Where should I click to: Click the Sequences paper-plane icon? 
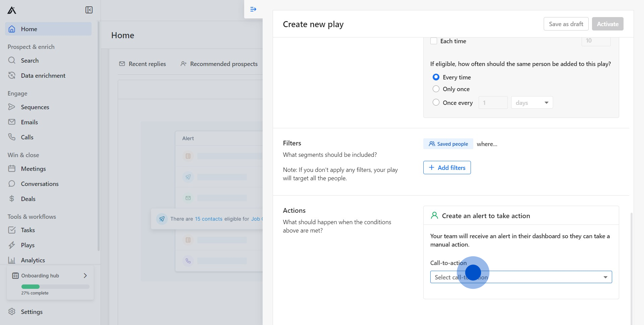tap(12, 107)
